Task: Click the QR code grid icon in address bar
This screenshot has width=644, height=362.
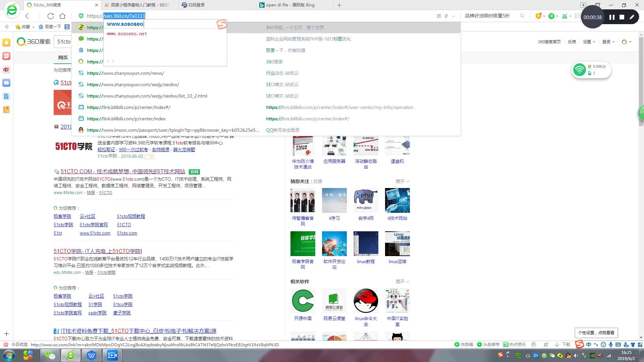Action: (439, 16)
